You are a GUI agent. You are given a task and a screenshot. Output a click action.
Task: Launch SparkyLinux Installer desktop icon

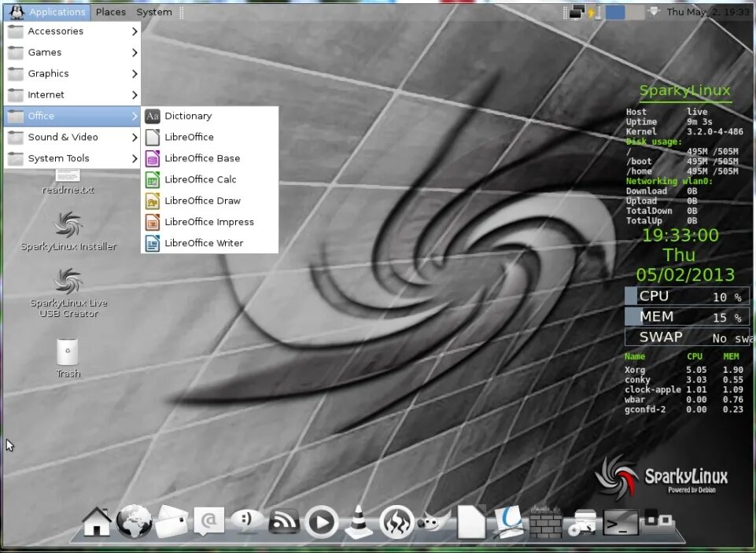click(x=68, y=231)
